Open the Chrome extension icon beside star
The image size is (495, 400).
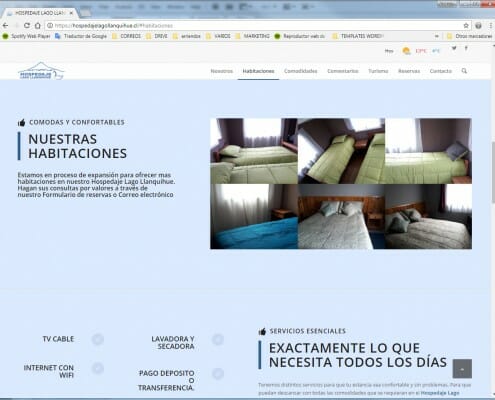pyautogui.click(x=478, y=25)
